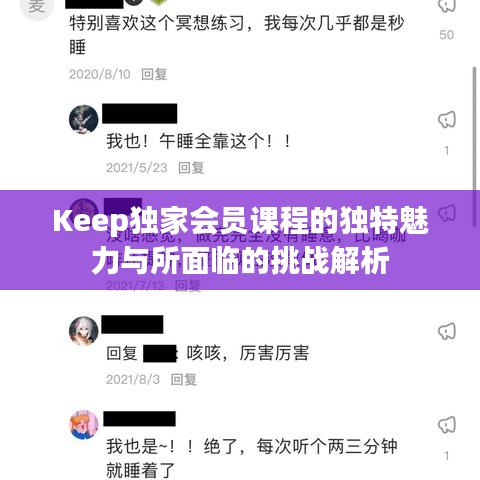Screen dimensions: 480x480
Task: Open white-haired anime avatar profile
Action: coord(83,331)
